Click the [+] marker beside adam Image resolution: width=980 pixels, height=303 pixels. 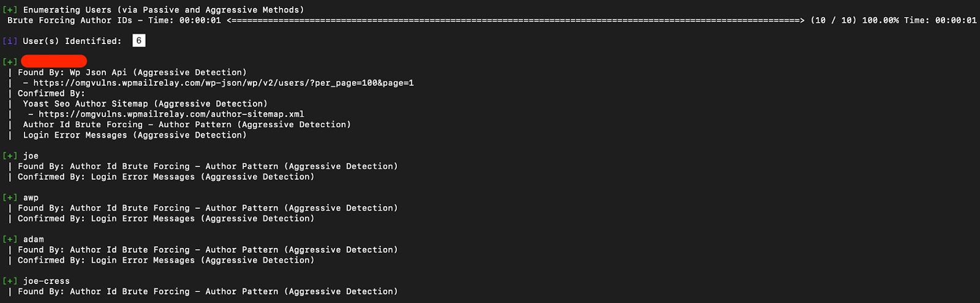(10, 239)
